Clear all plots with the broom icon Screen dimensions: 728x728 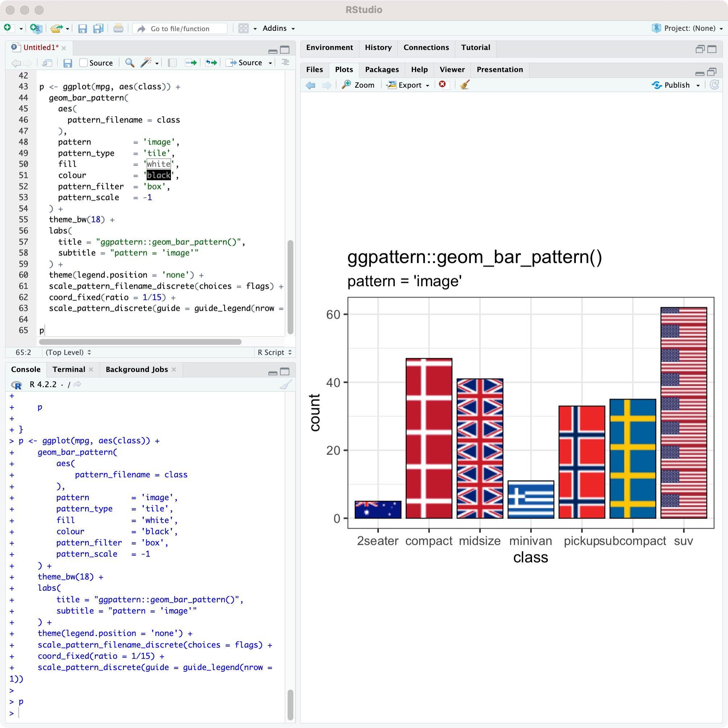pyautogui.click(x=465, y=85)
